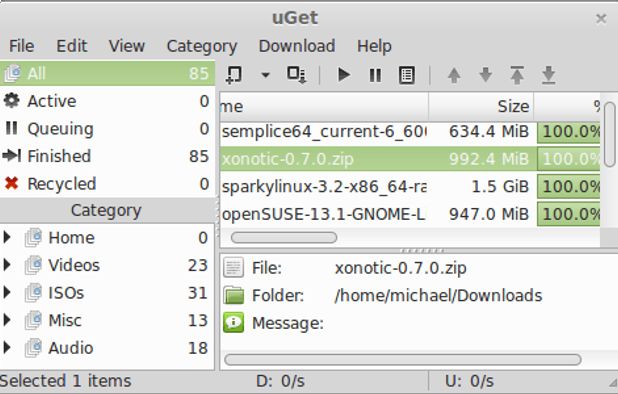Viewport: 618px width, 394px height.
Task: Open the new download dropdown arrow
Action: pos(265,75)
